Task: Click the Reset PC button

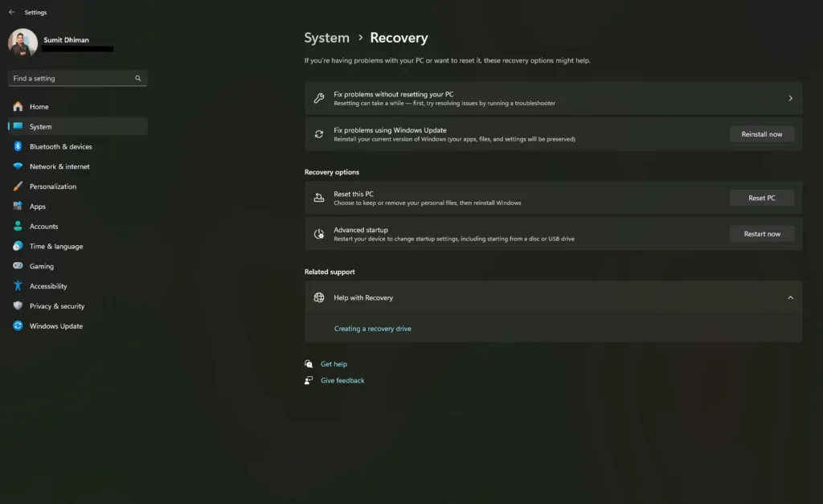Action: (762, 198)
